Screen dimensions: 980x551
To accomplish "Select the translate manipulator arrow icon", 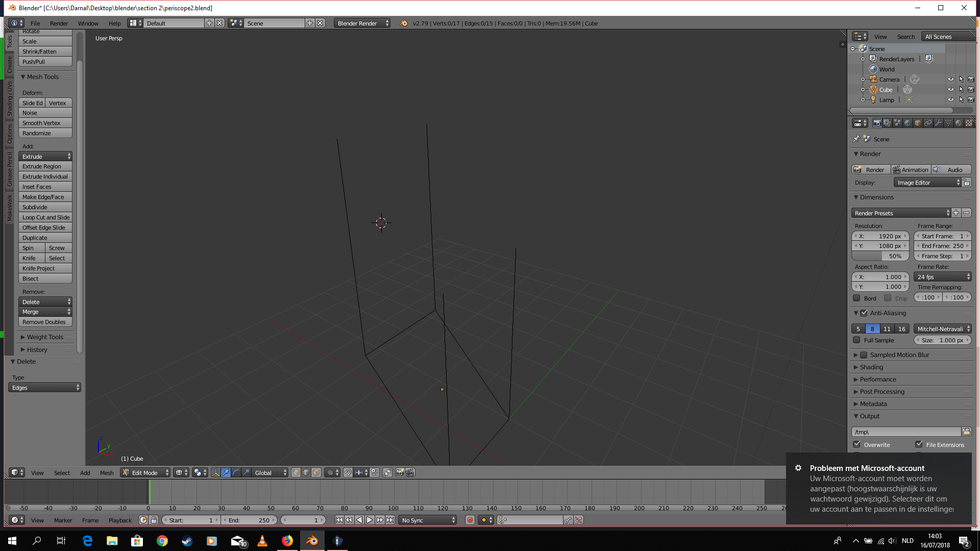I will (226, 472).
